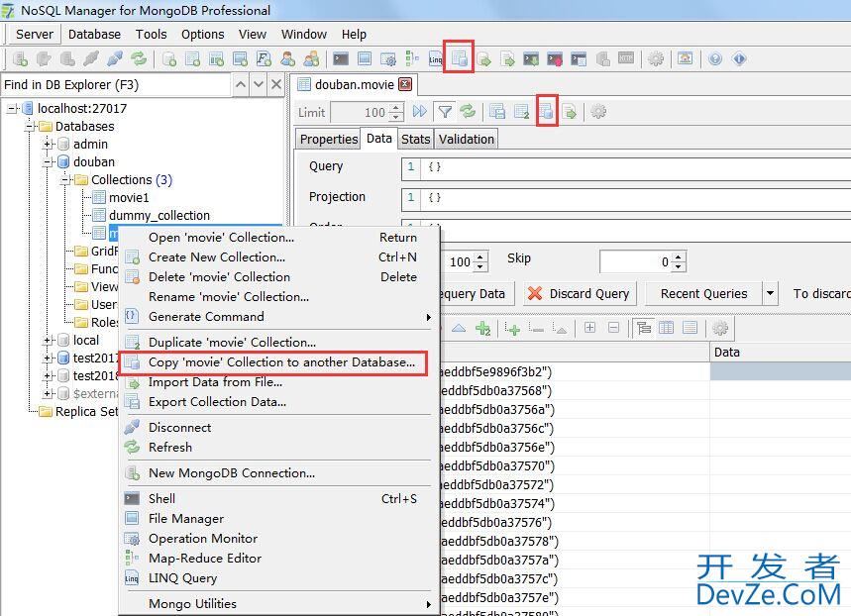Click the LINQ Query toolbar icon
This screenshot has height=616, width=851.
pyautogui.click(x=435, y=58)
